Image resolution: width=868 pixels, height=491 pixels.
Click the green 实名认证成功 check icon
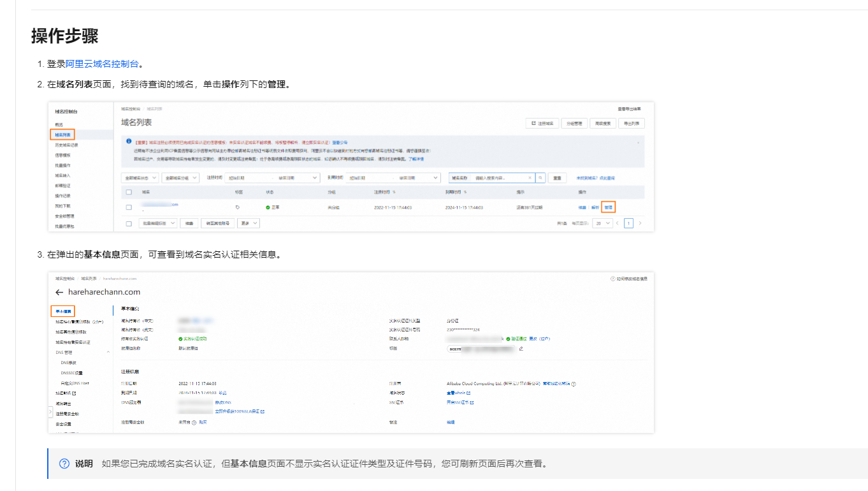[180, 339]
